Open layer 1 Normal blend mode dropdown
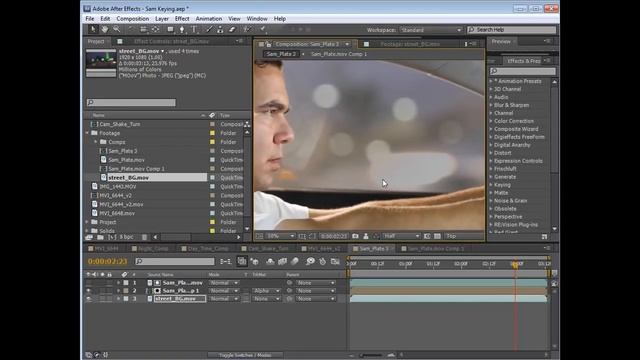This screenshot has width=640, height=360. [224, 282]
